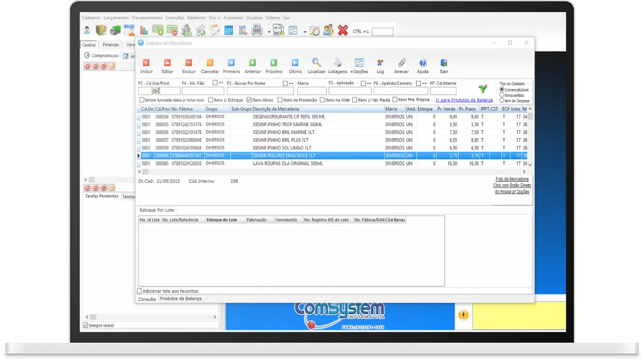The height and width of the screenshot is (360, 644).
Task: Open the Lançamentos menu
Action: pyautogui.click(x=116, y=18)
